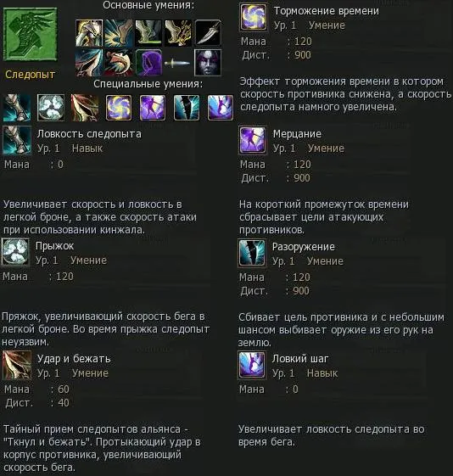Select the Торможение времени skill title
Image resolution: width=453 pixels, height=476 pixels.
[x=327, y=11]
